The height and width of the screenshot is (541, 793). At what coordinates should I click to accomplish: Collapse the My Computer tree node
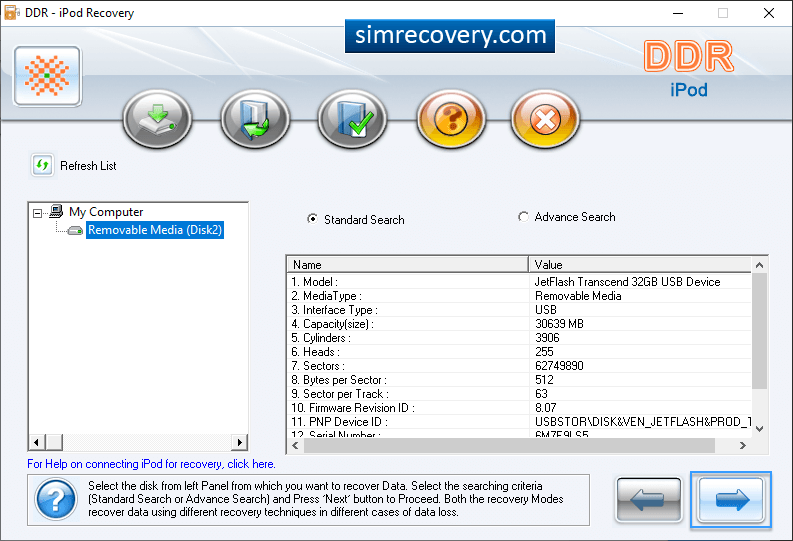pyautogui.click(x=37, y=213)
